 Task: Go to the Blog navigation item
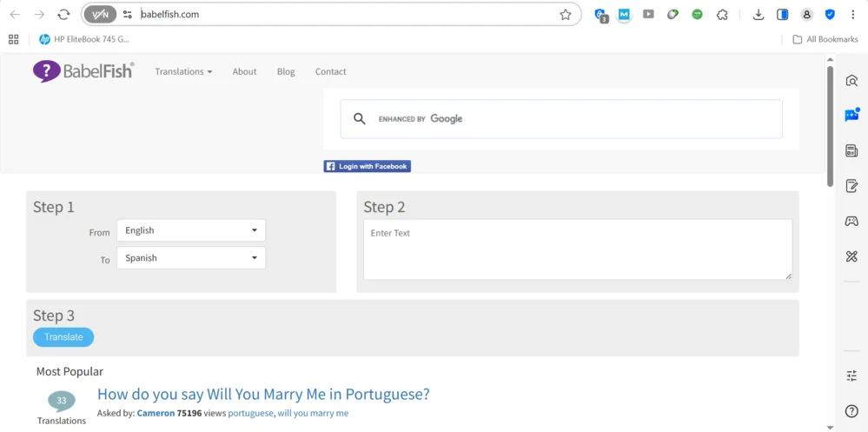tap(286, 72)
